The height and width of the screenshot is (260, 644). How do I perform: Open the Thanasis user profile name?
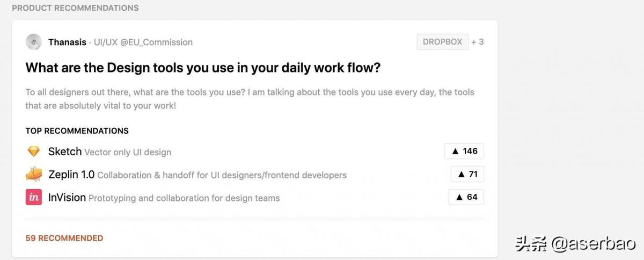(x=67, y=42)
